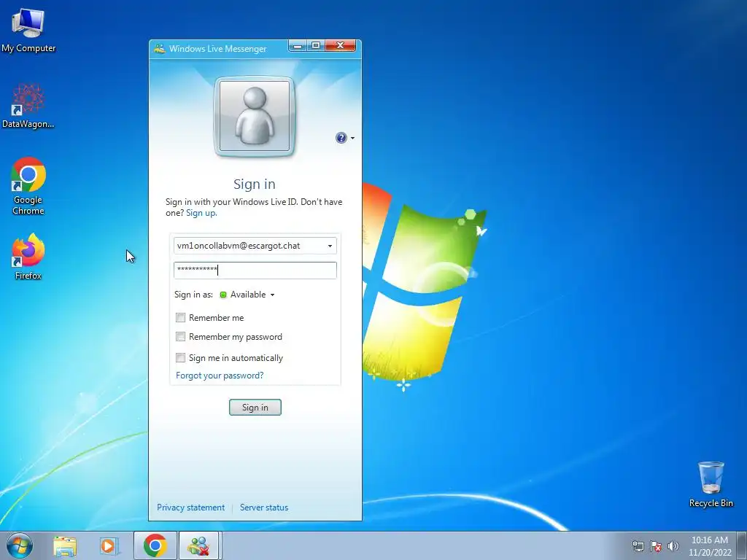
Task: Expand the email address dropdown arrow
Action: [330, 246]
